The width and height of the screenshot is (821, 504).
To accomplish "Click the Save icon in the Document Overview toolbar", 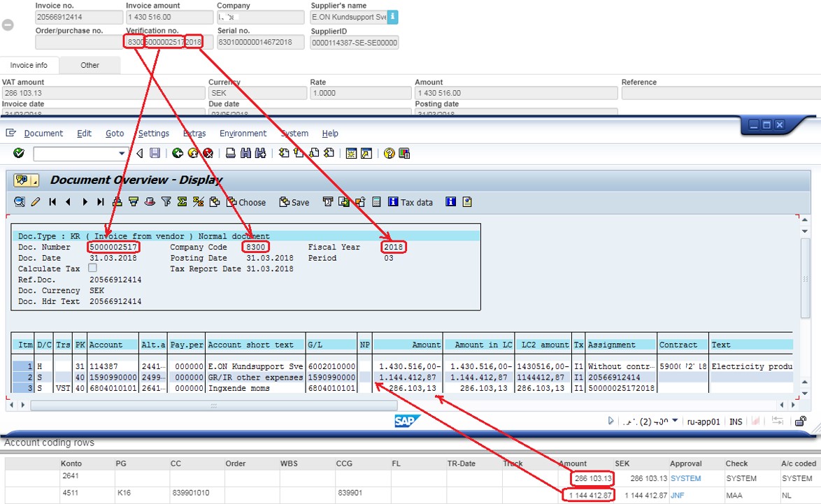I will point(292,202).
